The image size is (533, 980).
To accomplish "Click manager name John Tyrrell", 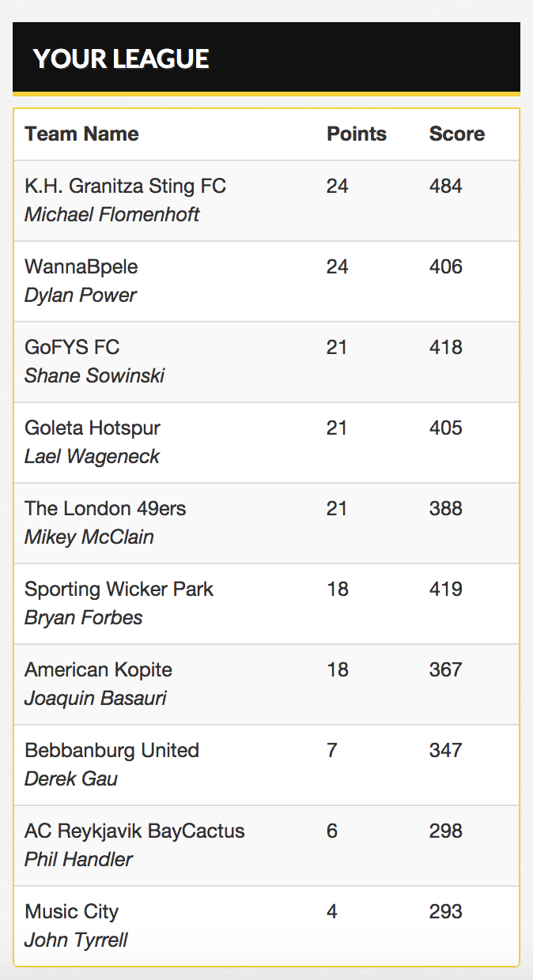I will (76, 940).
